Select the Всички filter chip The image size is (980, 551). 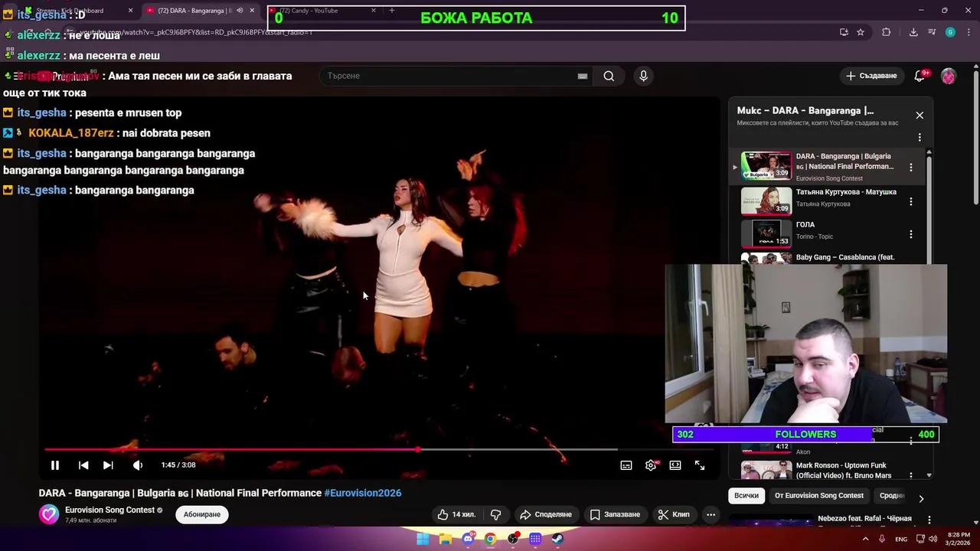click(x=746, y=496)
